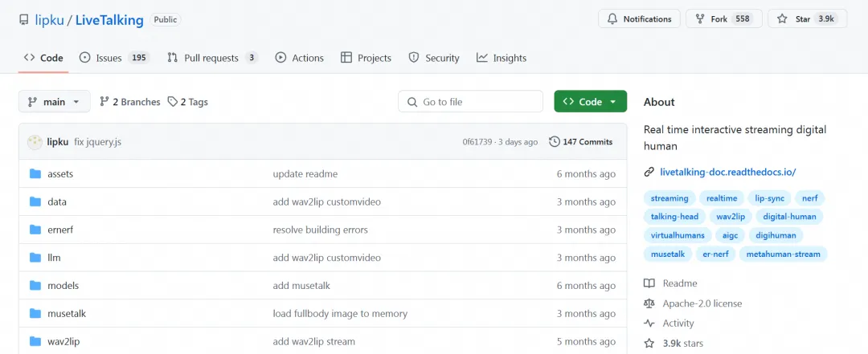Switch to the Code tab
868x354 pixels.
[x=43, y=58]
